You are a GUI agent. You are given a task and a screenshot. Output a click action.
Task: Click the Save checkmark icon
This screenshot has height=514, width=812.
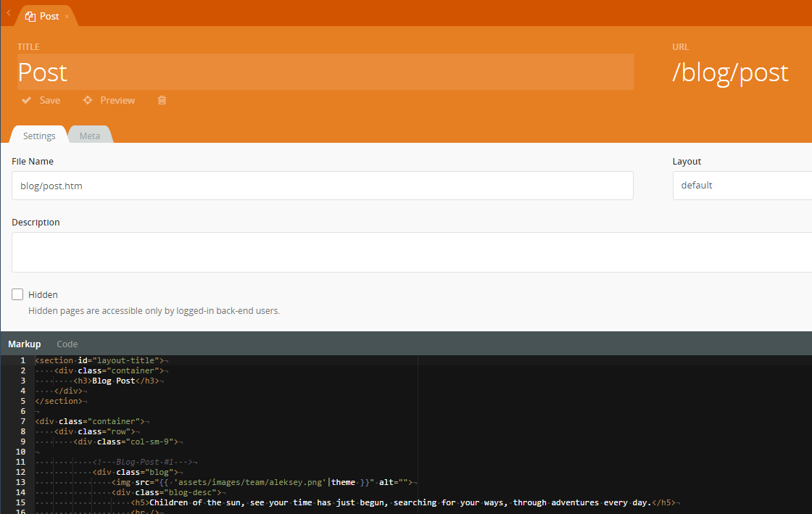pos(27,100)
